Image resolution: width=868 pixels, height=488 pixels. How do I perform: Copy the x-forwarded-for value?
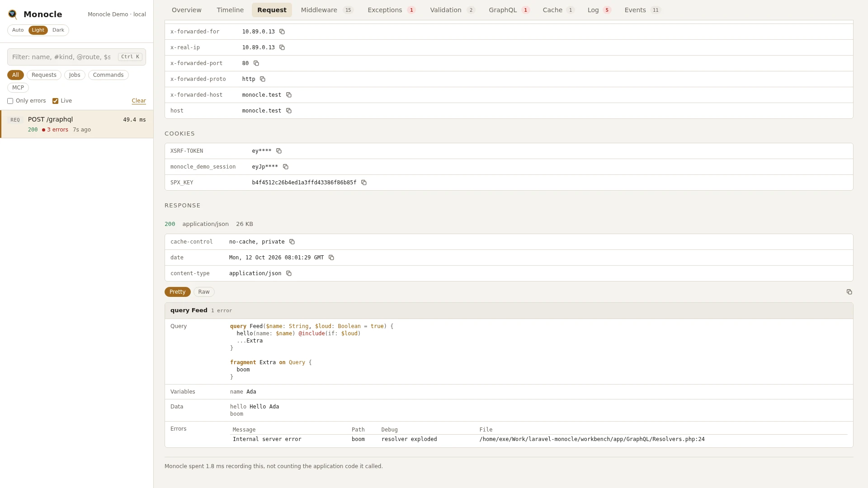(x=282, y=32)
